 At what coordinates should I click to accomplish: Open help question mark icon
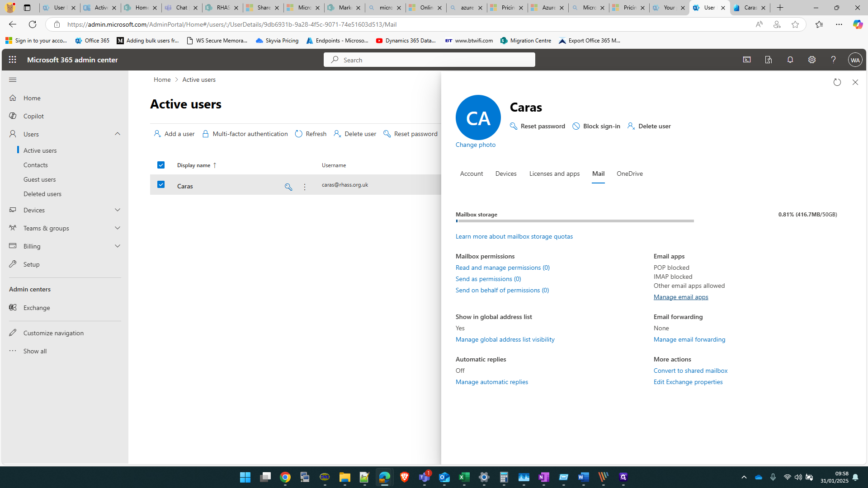coord(834,60)
